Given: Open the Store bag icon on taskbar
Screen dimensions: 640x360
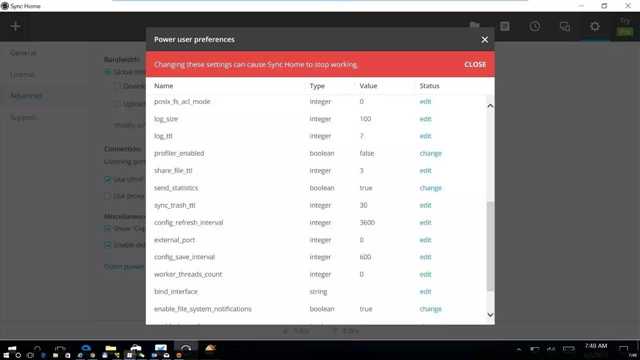Looking at the screenshot, I should click(136, 348).
